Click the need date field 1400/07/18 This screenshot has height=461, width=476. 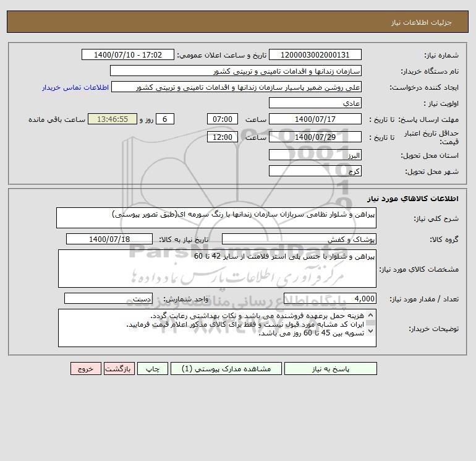coord(109,239)
